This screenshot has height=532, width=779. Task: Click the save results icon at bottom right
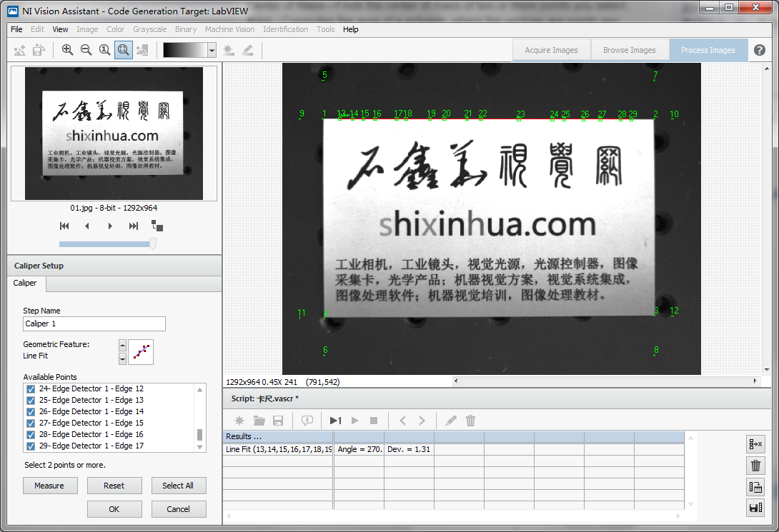click(755, 508)
